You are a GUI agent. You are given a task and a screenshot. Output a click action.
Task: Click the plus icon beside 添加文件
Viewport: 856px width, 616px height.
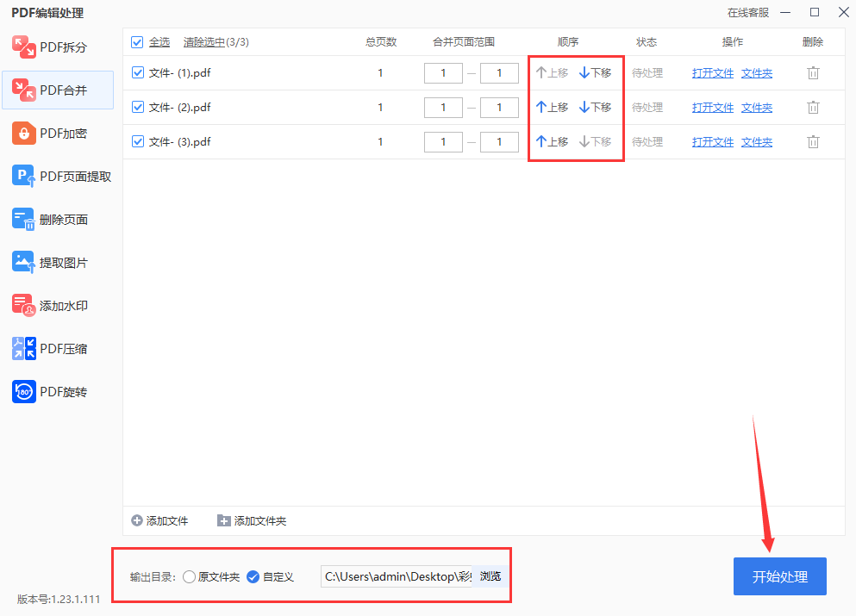coord(137,520)
